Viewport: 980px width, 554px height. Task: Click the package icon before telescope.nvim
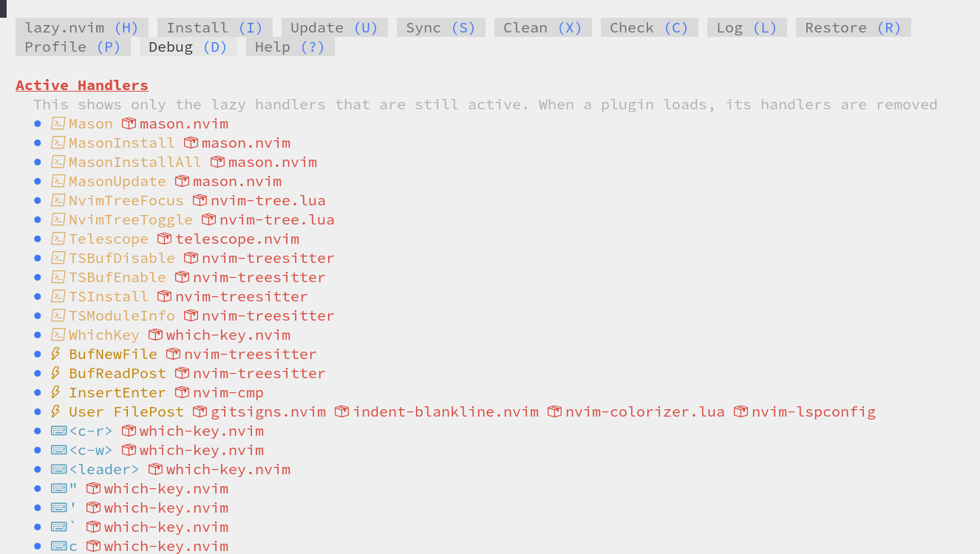pos(164,239)
